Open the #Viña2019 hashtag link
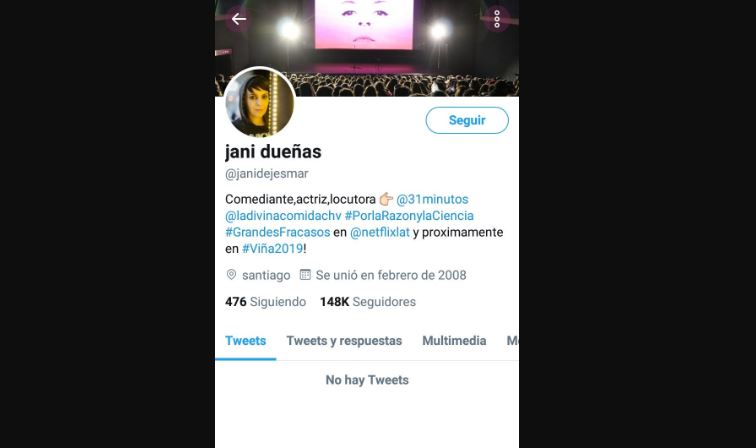 tap(272, 248)
